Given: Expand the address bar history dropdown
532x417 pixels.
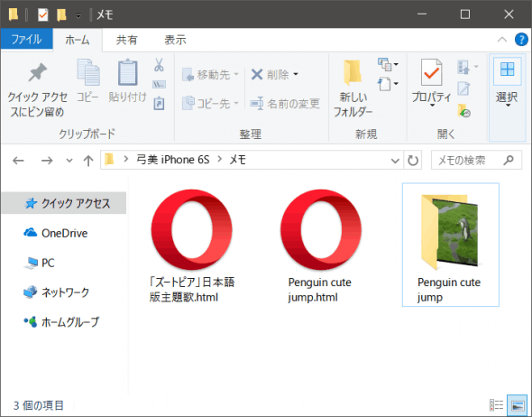Looking at the screenshot, I should tap(395, 161).
